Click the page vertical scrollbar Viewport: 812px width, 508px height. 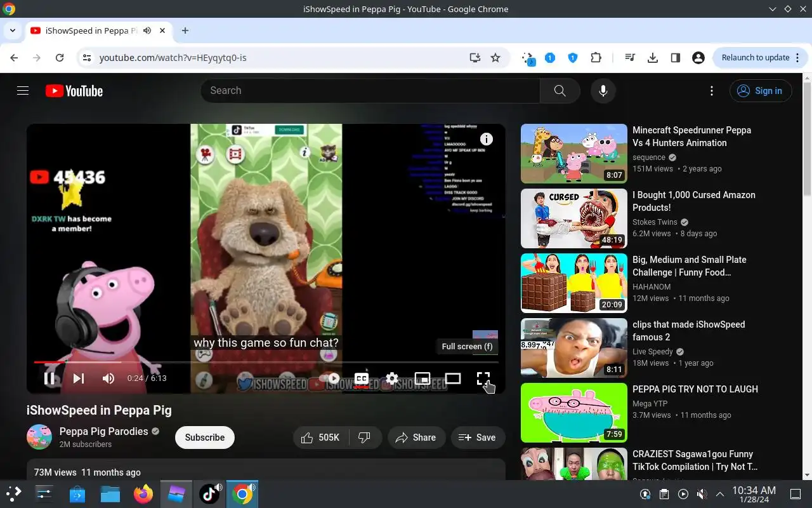(x=807, y=138)
